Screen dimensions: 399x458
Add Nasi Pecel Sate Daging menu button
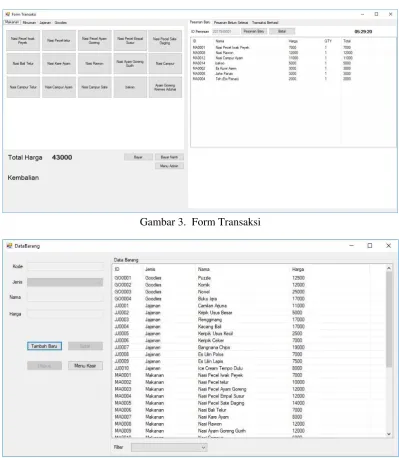165,40
